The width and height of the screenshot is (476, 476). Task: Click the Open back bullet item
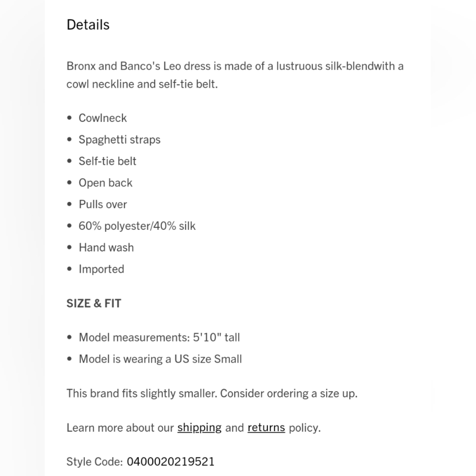click(106, 183)
